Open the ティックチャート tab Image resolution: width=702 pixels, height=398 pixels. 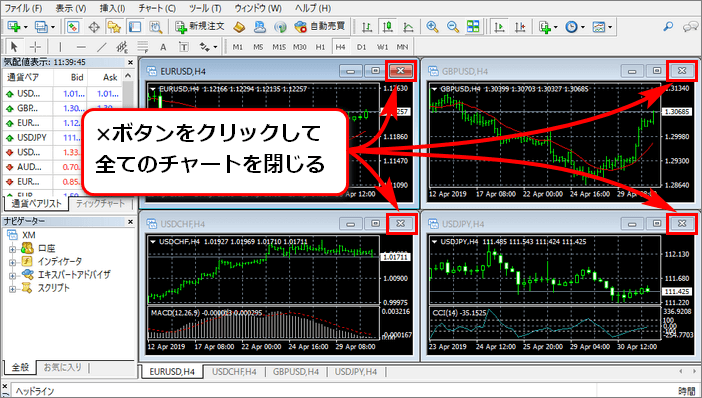(100, 203)
